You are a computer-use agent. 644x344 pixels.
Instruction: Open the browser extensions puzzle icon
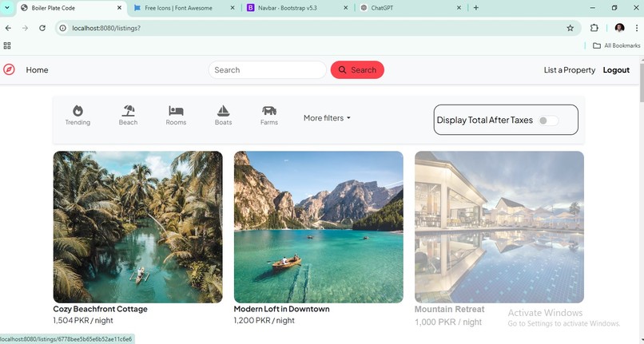point(594,28)
